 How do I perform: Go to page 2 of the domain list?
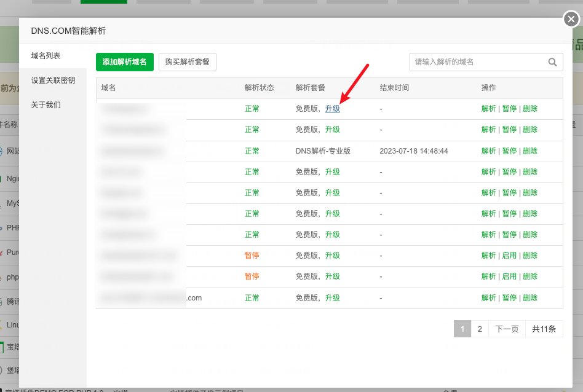480,329
